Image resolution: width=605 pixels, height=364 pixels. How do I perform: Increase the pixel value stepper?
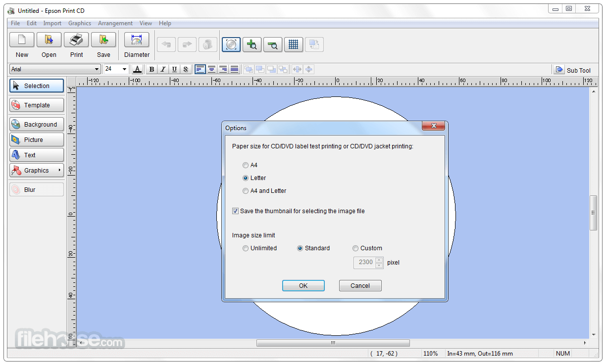coord(379,260)
